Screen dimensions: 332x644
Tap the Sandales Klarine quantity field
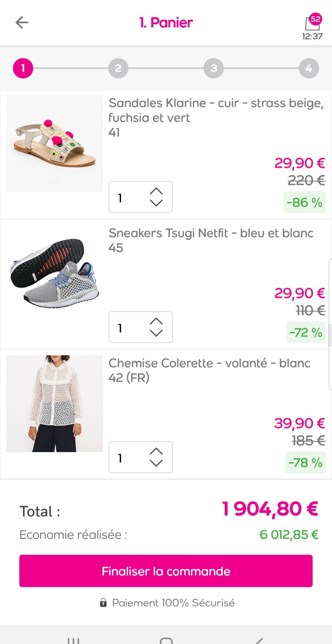tap(126, 197)
